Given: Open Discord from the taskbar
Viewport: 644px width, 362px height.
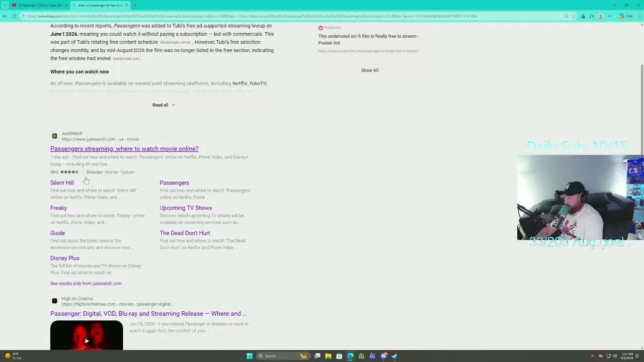Looking at the screenshot, I should tap(383, 356).
